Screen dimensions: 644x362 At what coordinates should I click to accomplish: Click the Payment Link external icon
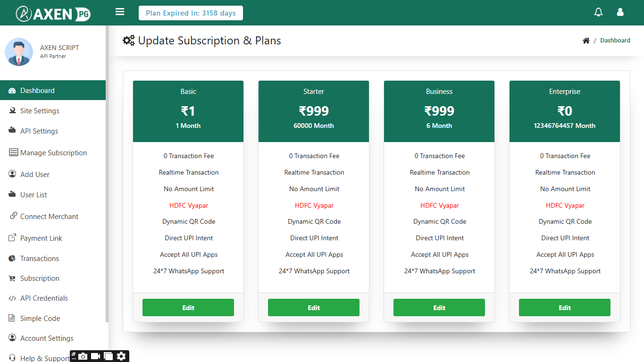(12, 238)
